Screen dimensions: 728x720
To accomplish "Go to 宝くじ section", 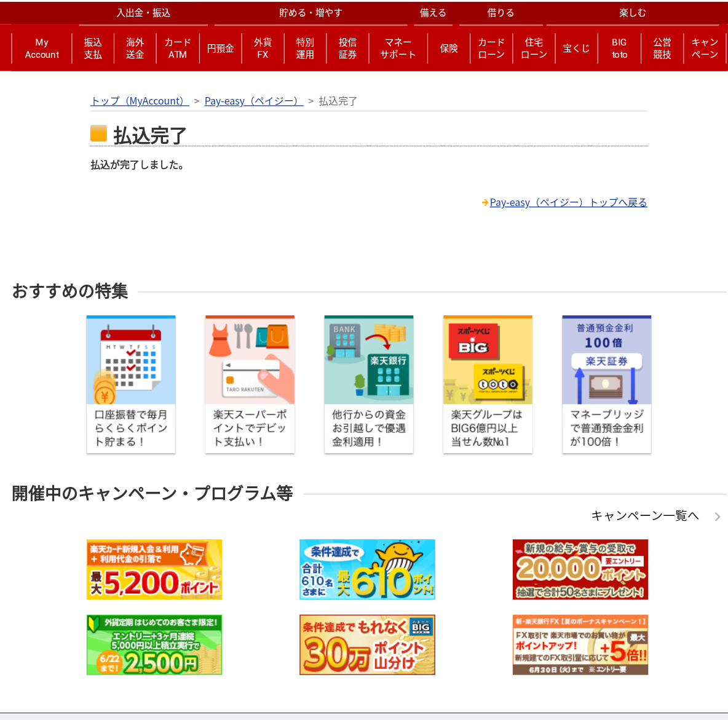I will click(x=576, y=49).
